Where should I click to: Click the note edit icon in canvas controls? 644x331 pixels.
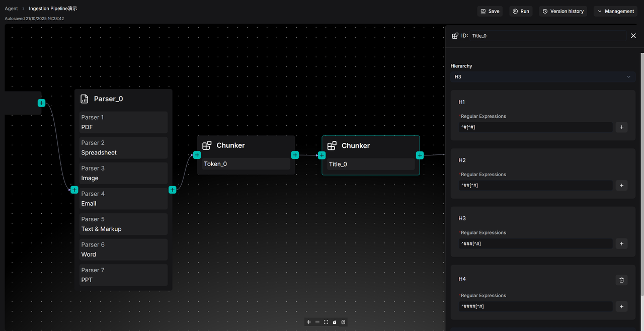343,322
